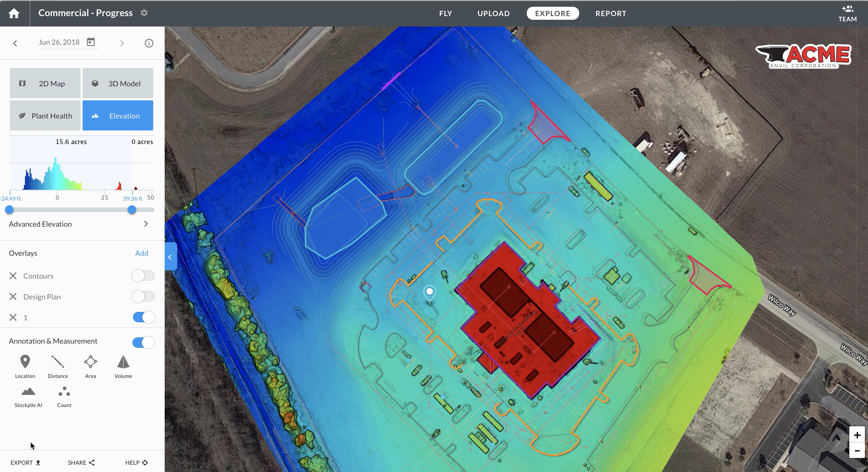Open the Stockpile AI tool

pos(28,395)
